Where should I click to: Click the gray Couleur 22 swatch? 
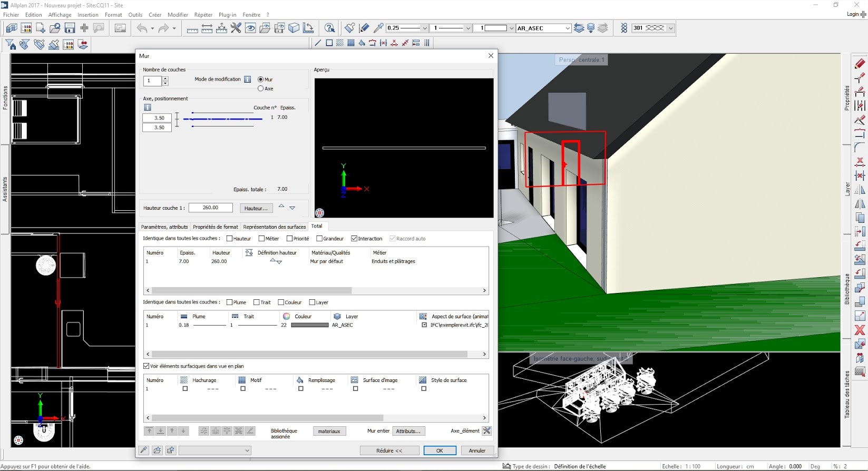coord(309,325)
